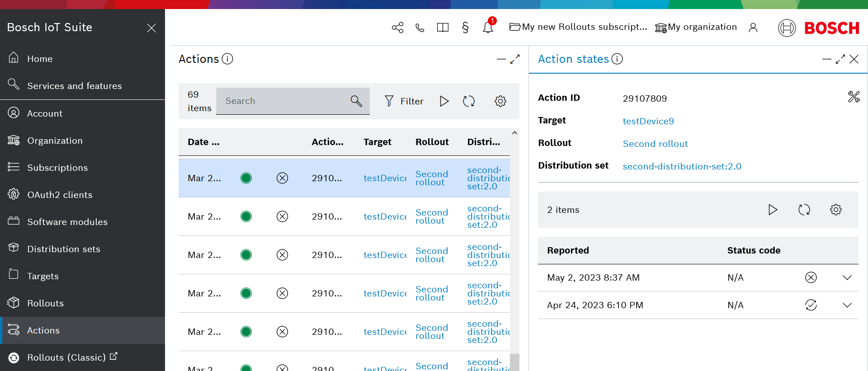The image size is (868, 371).
Task: Open My new Rollouts subscription selector
Action: tap(578, 27)
